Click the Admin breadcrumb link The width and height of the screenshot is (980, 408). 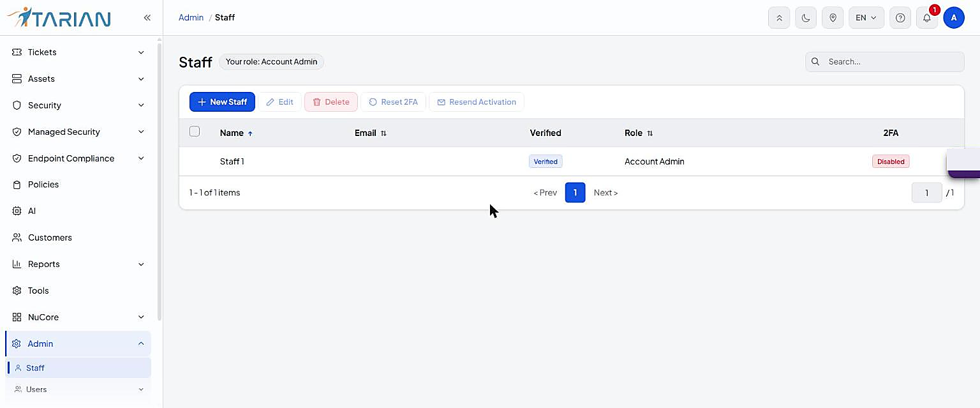coord(191,18)
